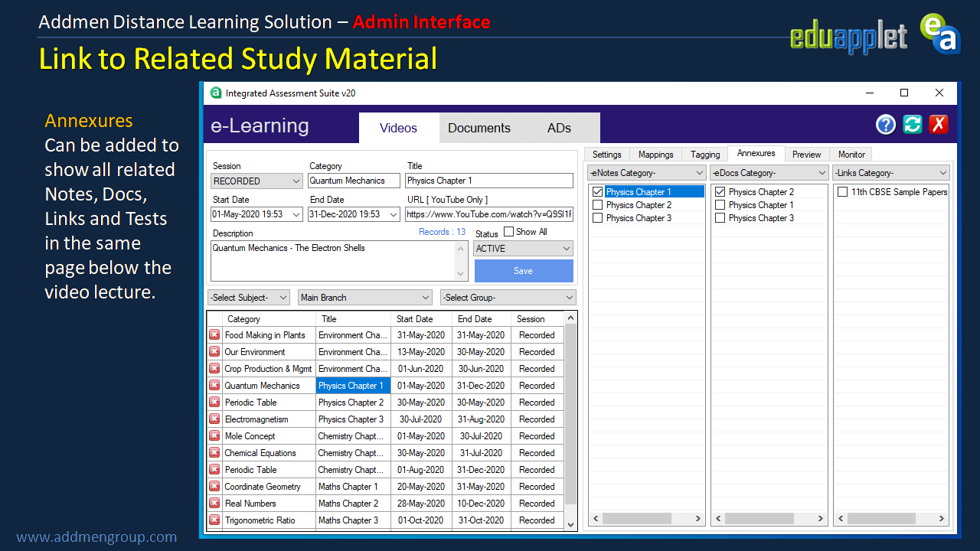Image resolution: width=980 pixels, height=551 pixels.
Task: Click the video list vertical scrollbar
Action: pyautogui.click(x=570, y=421)
